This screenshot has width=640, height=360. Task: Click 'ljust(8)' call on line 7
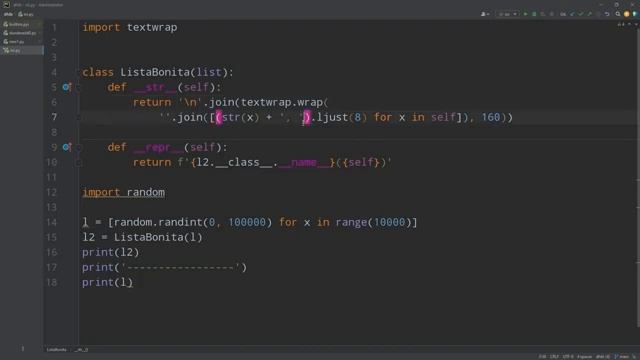(x=342, y=117)
